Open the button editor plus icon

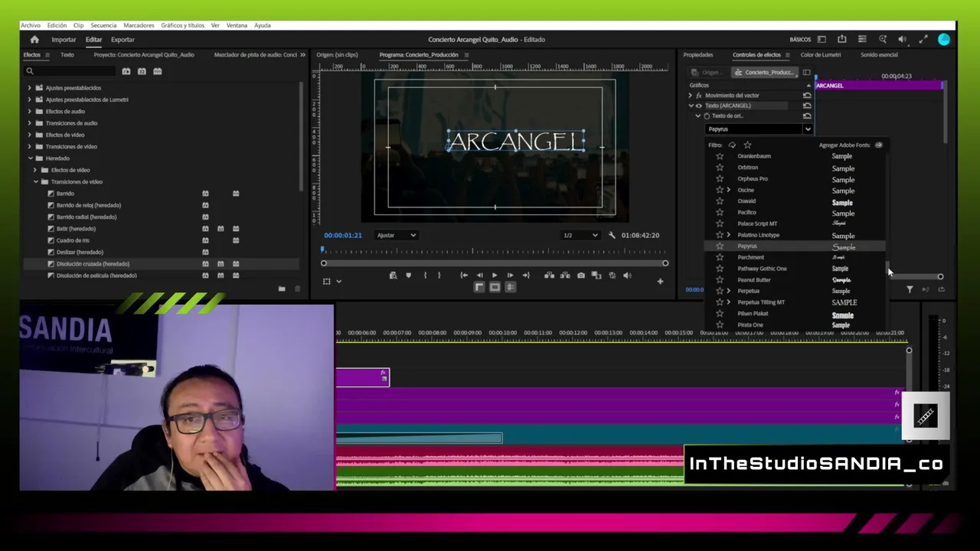pos(660,282)
